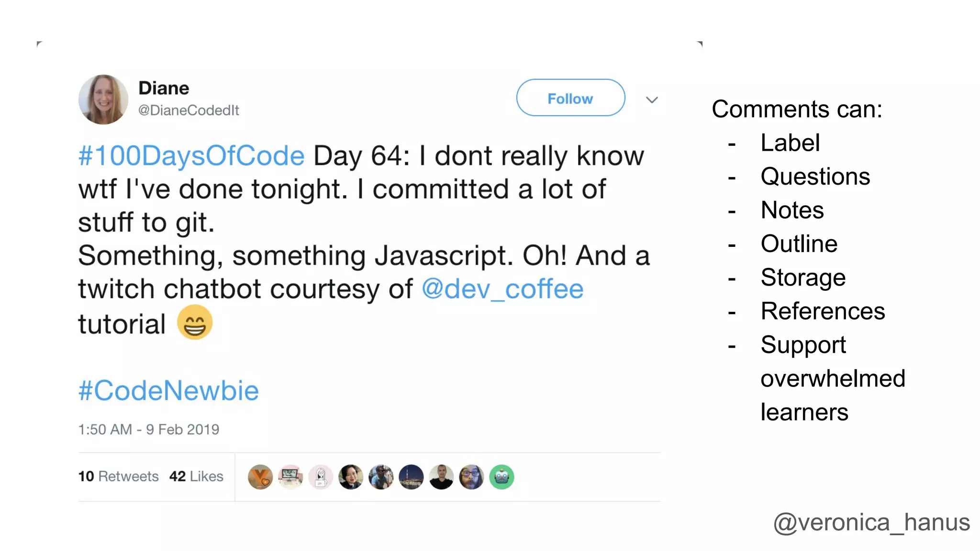
Task: Click the green robot avatar among likers
Action: [501, 477]
